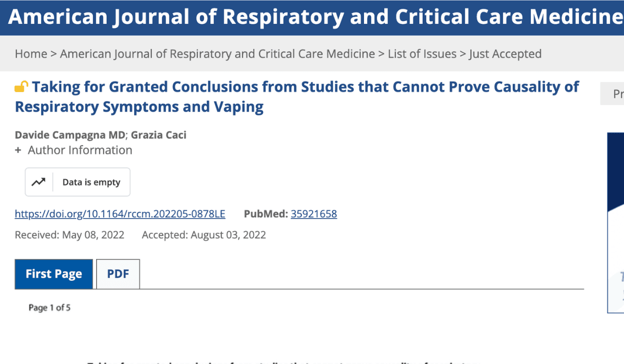Click the Accepted August 03, 2022 date
Viewport: 624px width, 364px height.
coord(204,235)
